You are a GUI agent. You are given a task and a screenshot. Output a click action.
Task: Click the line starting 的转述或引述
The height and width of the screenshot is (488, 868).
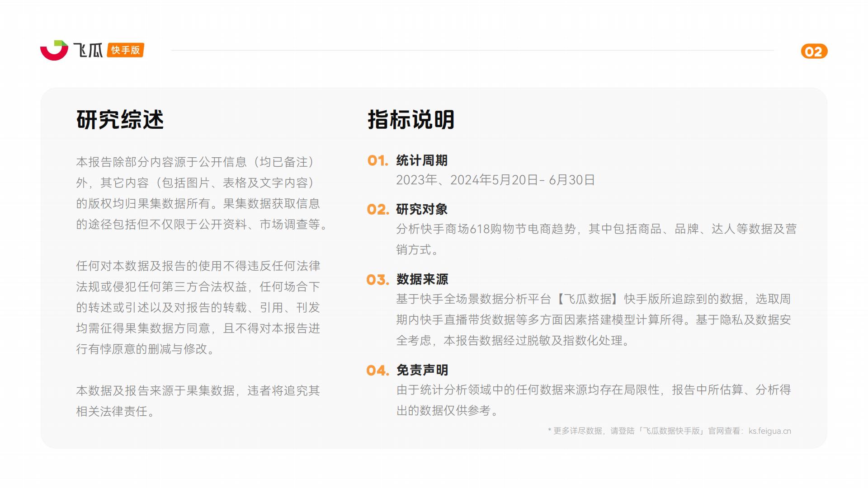tap(198, 307)
